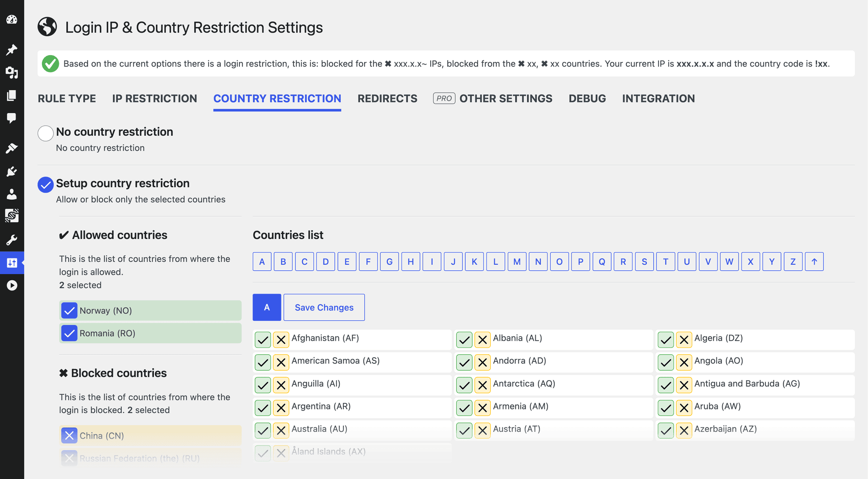The height and width of the screenshot is (479, 868).
Task: Remove China (CN) from blocked countries
Action: pyautogui.click(x=69, y=436)
